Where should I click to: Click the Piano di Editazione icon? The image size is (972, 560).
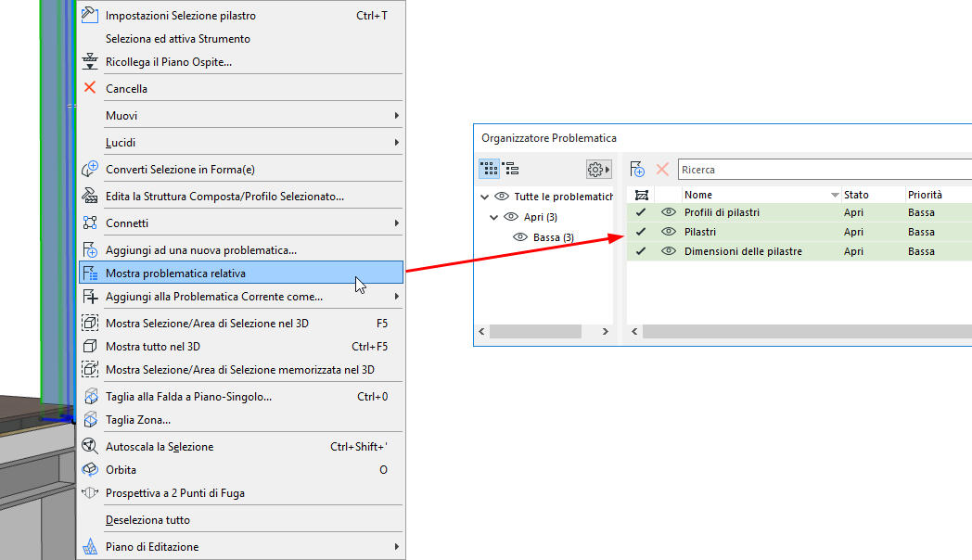90,546
